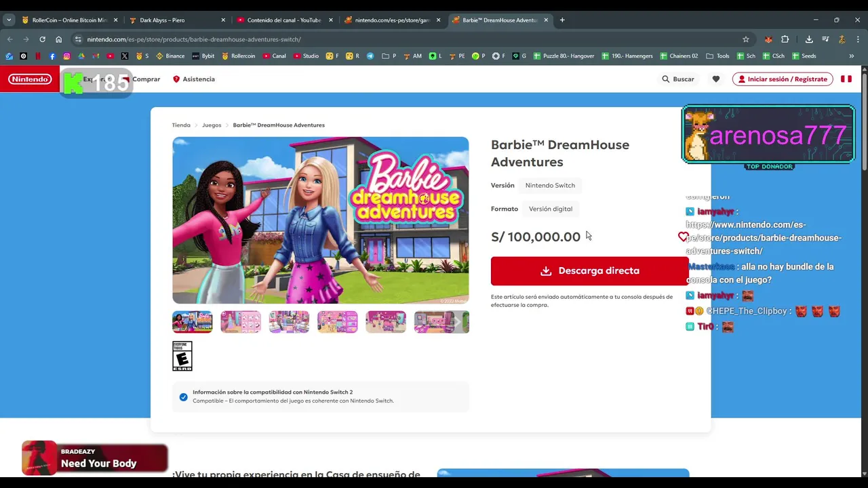This screenshot has width=868, height=488.
Task: Click the Switch 2 compatibility info checkmark
Action: (183, 396)
